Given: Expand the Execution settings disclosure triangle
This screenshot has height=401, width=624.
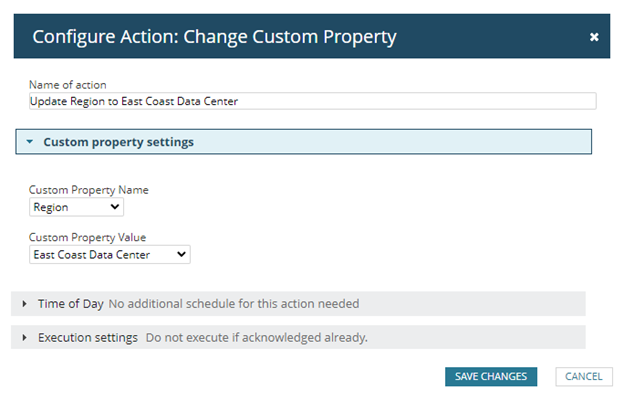Looking at the screenshot, I should [24, 338].
